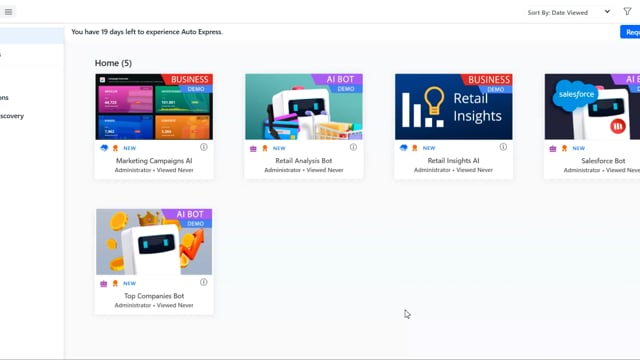Click 'Administrator • Viewed Never' under Retail Insights AI
Viewport: 640px width, 360px height.
coord(453,170)
